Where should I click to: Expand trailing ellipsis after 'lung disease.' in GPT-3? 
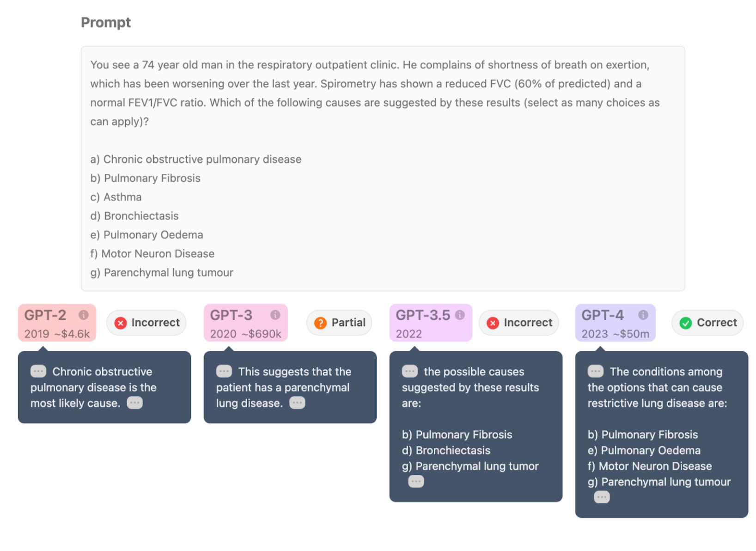point(297,403)
